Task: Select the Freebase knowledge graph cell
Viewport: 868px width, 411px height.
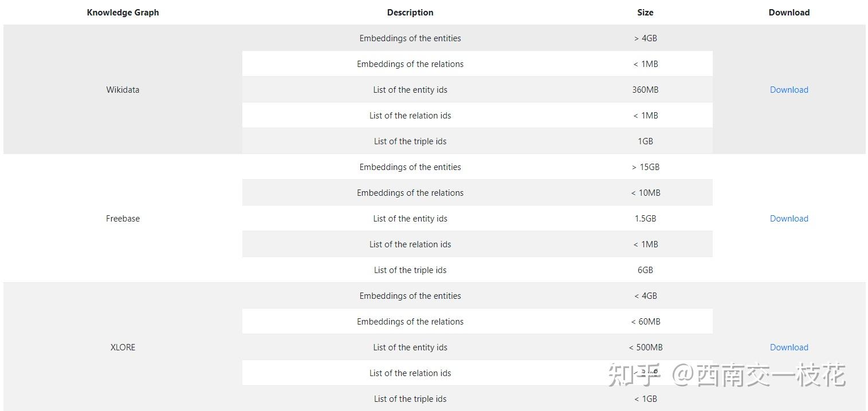Action: [x=123, y=219]
